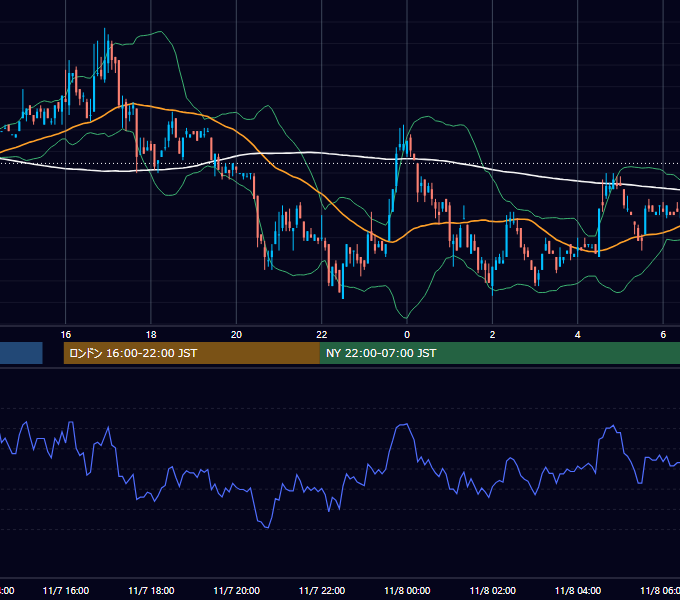Click the 11/7 20:00 date label
680x600 pixels.
[237, 591]
